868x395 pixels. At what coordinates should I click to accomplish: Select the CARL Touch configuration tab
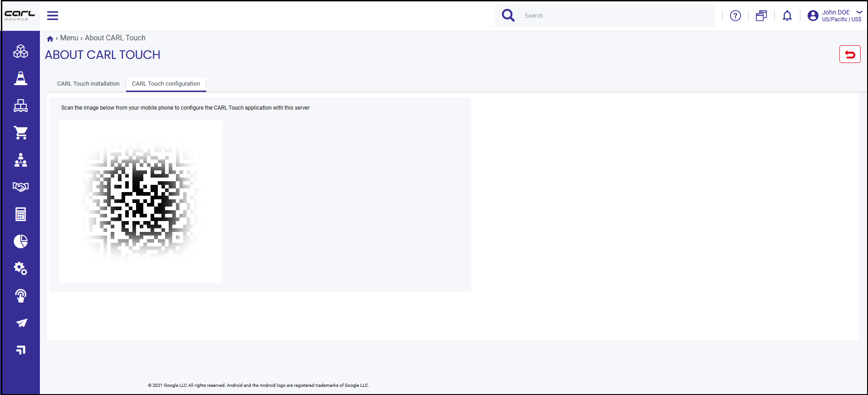click(166, 84)
